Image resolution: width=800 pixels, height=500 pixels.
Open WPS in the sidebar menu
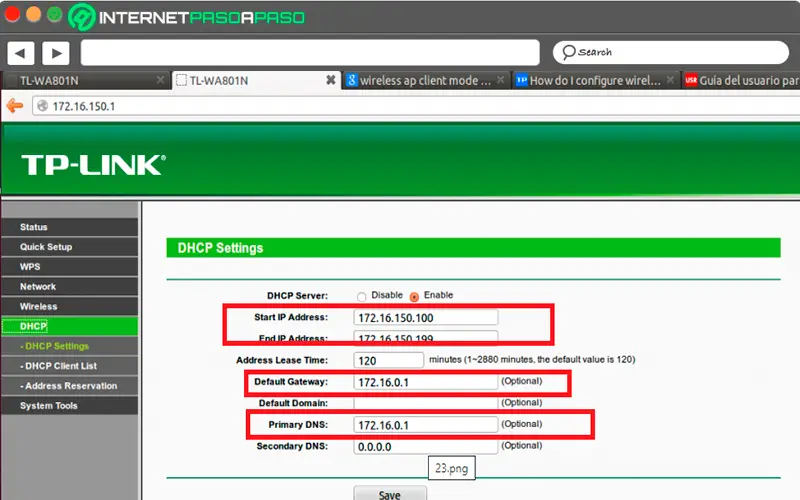click(x=70, y=267)
